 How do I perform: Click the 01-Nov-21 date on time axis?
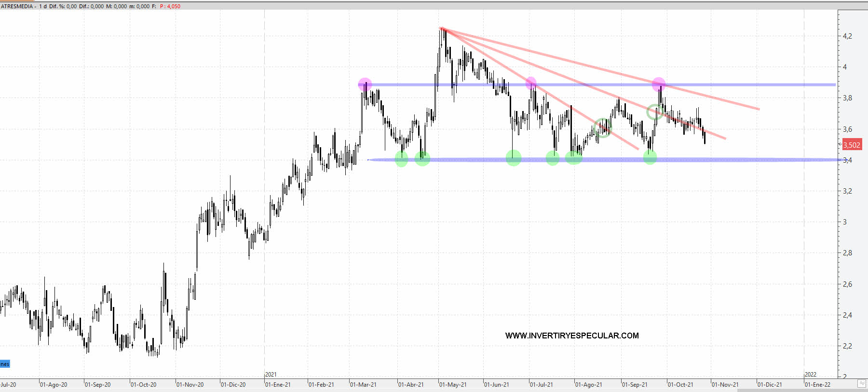[x=725, y=385]
